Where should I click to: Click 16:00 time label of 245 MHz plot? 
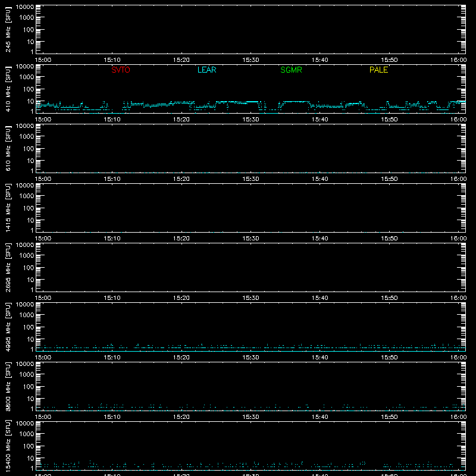pos(458,60)
